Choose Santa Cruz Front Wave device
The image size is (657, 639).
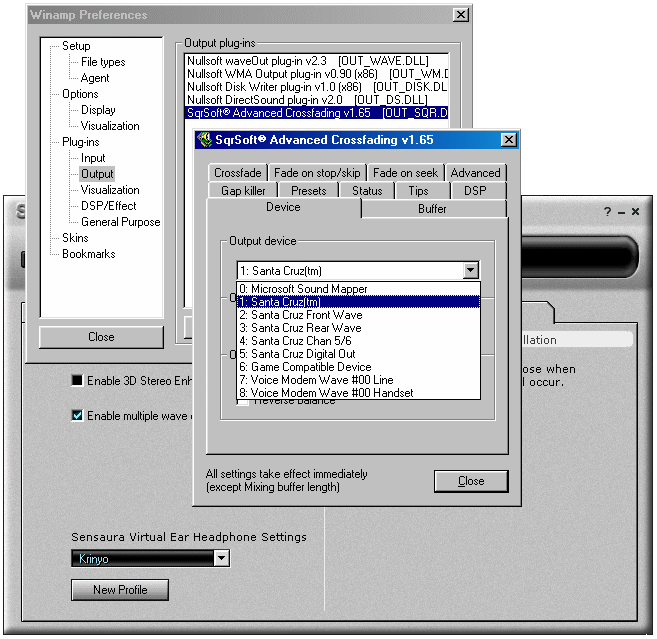point(358,315)
